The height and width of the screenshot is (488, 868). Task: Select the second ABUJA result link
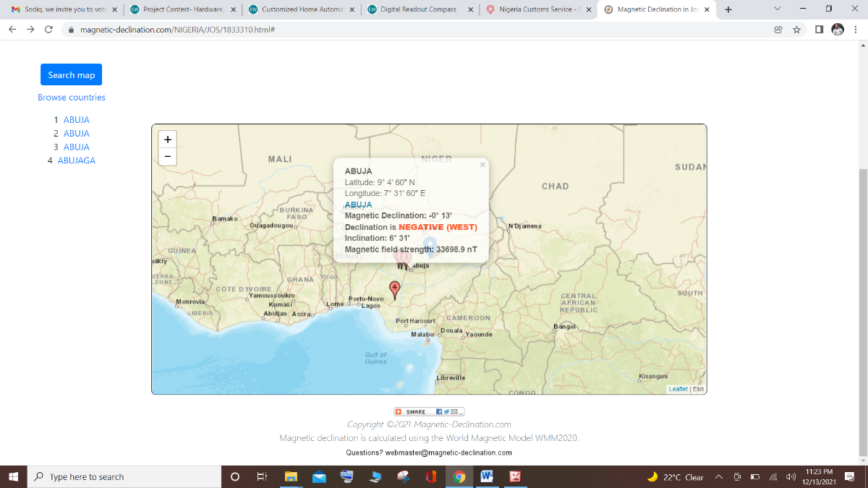click(77, 134)
